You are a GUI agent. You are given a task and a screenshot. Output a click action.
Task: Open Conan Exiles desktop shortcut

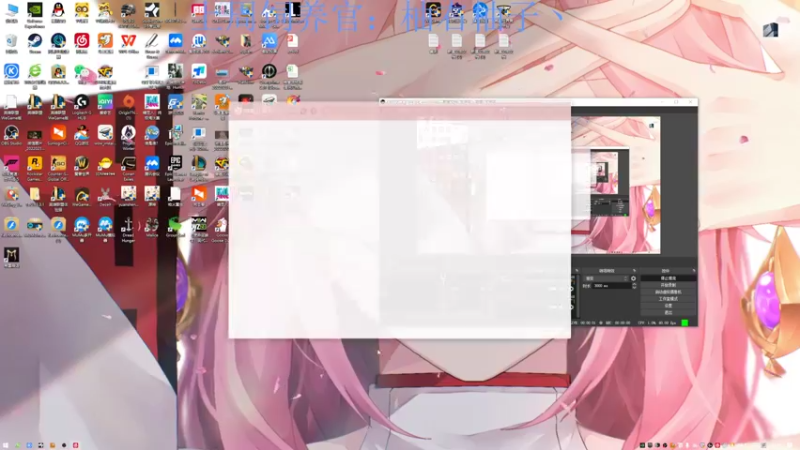click(129, 167)
